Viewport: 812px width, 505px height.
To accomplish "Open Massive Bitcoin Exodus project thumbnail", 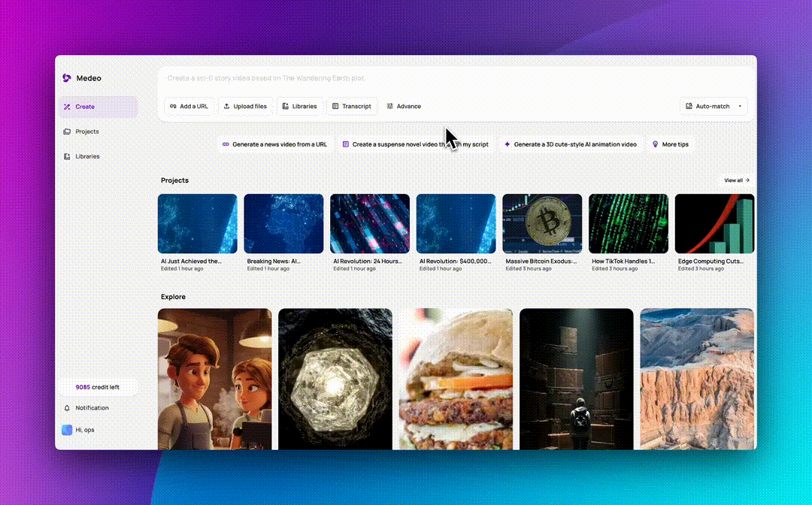I will tap(542, 223).
